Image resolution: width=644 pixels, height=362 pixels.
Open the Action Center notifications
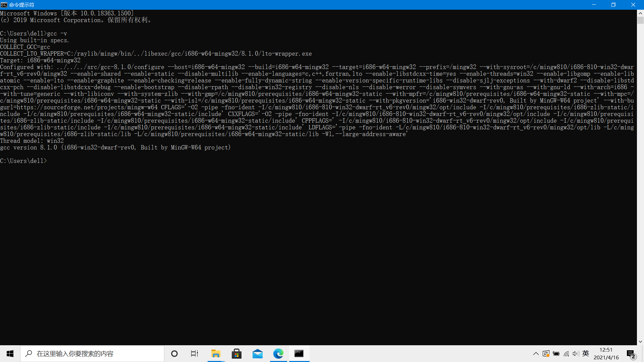point(631,354)
